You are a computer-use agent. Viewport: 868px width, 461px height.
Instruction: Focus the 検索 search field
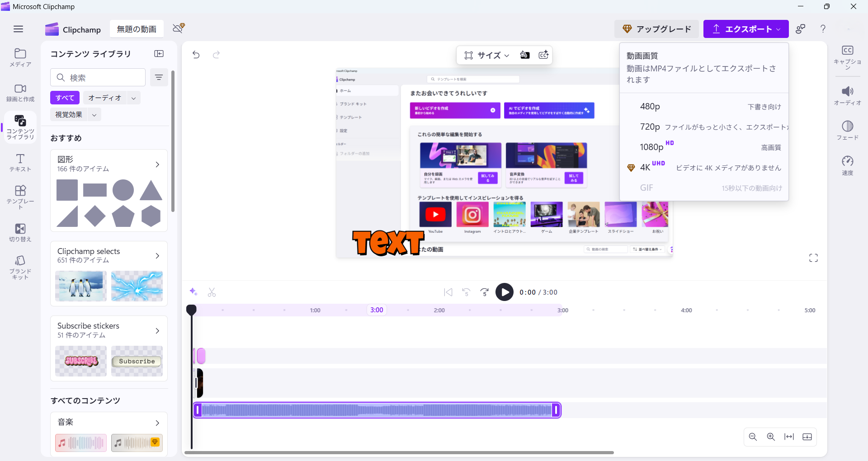[x=98, y=77]
